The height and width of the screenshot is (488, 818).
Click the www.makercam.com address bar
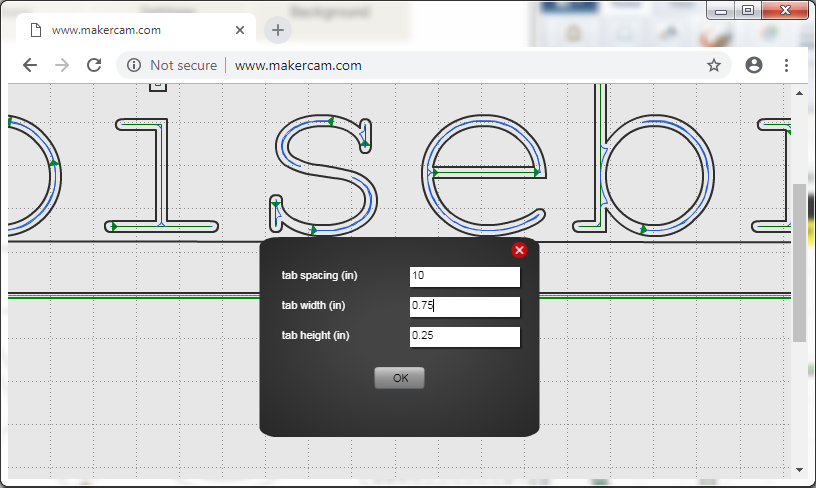420,65
